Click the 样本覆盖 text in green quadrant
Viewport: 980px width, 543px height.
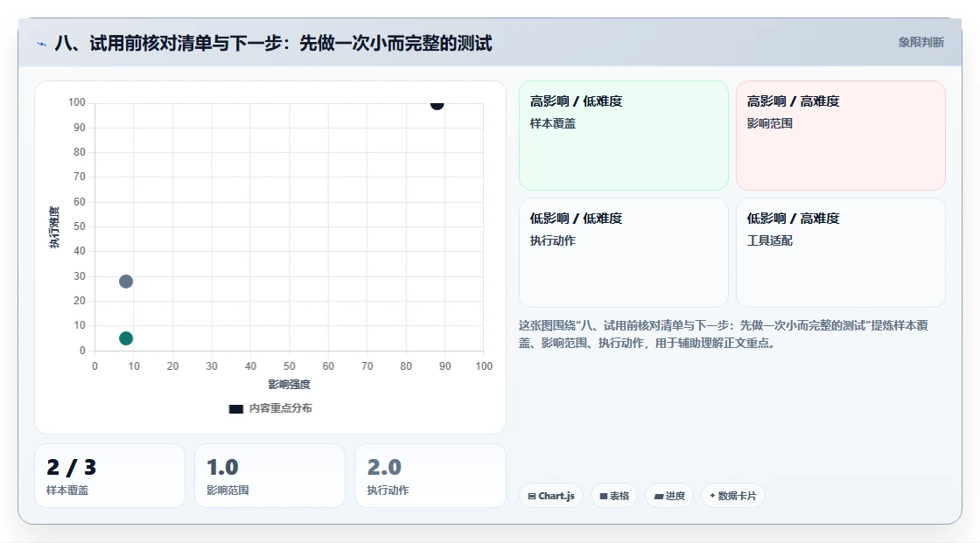[552, 123]
